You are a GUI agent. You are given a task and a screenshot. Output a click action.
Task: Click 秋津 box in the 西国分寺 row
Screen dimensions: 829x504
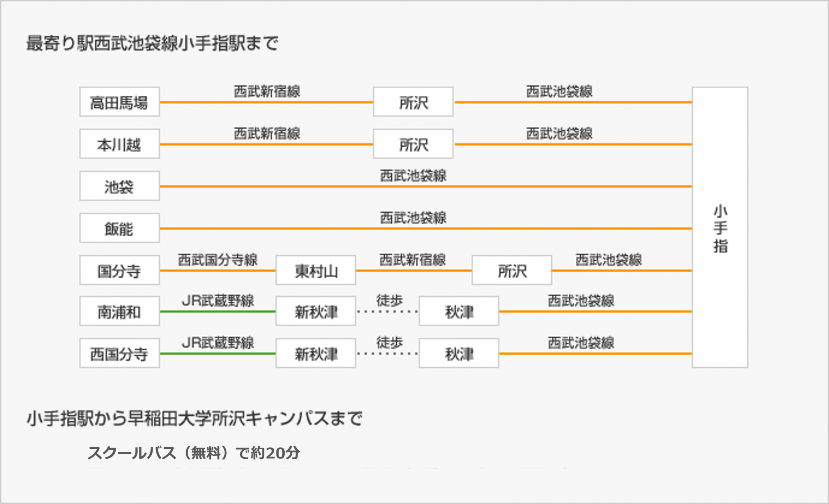[459, 354]
